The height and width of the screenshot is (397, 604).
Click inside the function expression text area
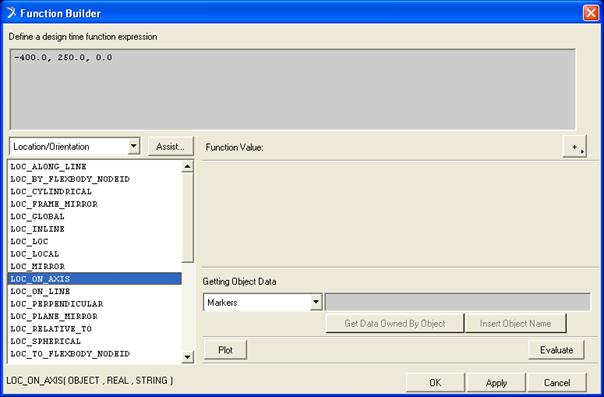292,89
